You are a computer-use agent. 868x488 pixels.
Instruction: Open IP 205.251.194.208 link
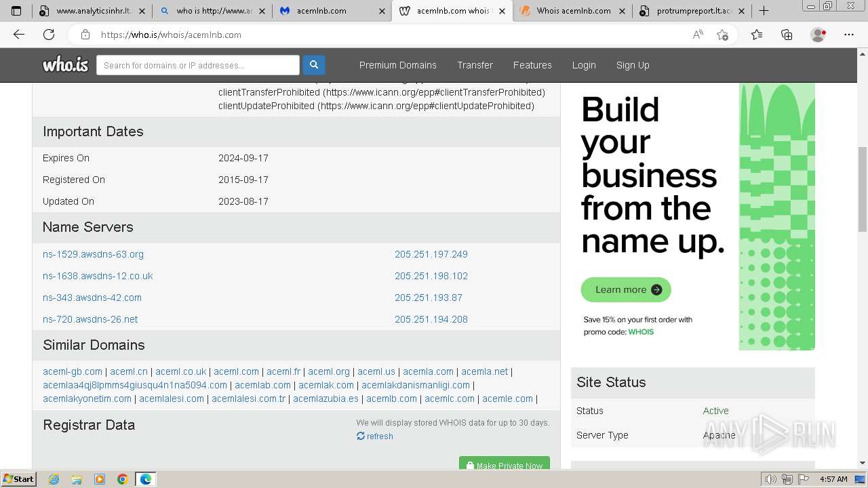(431, 319)
